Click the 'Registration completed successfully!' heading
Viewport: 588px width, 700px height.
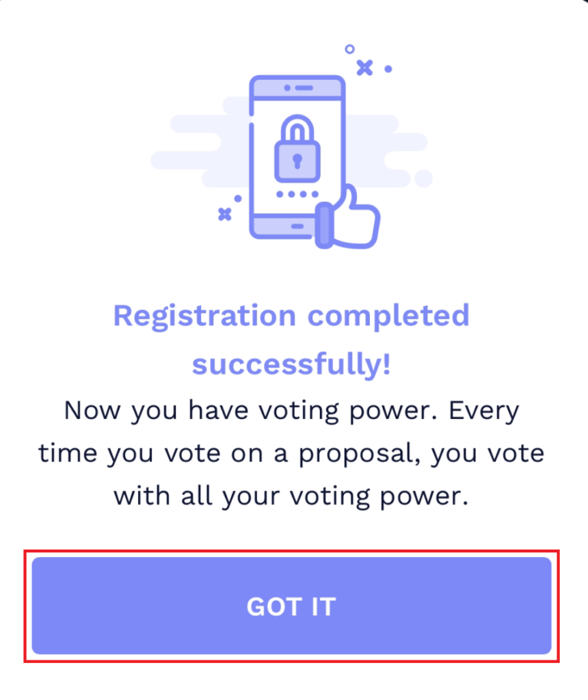tap(293, 338)
